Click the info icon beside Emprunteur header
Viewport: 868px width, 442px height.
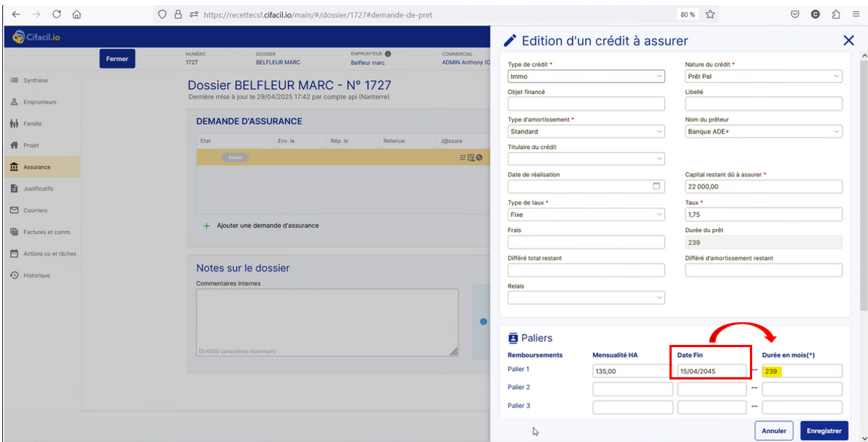388,54
